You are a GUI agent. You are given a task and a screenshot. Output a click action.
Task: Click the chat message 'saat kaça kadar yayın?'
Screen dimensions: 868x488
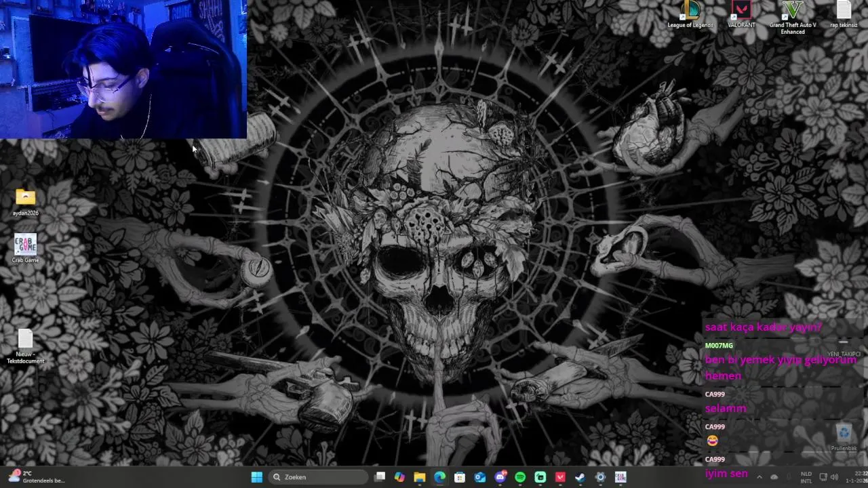pos(764,327)
